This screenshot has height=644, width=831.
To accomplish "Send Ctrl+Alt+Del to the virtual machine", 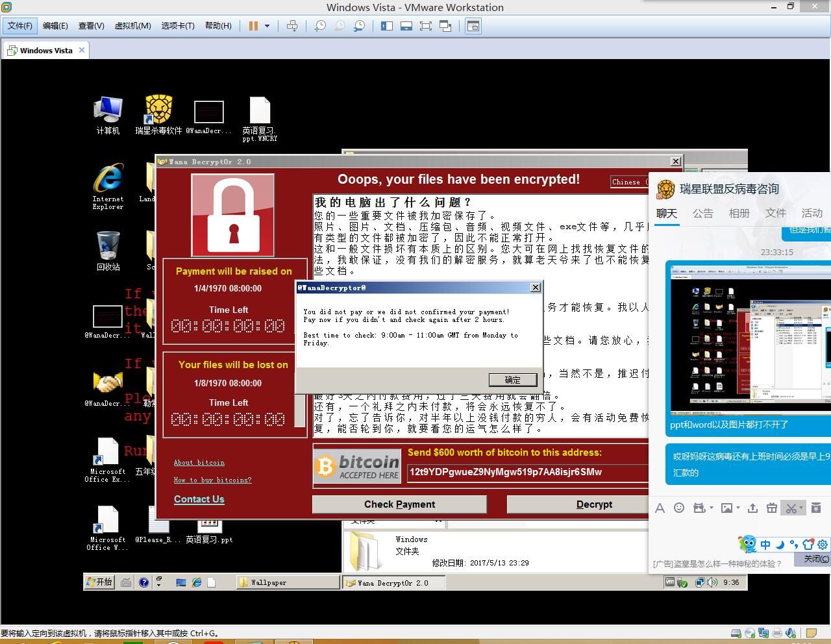I will point(292,26).
